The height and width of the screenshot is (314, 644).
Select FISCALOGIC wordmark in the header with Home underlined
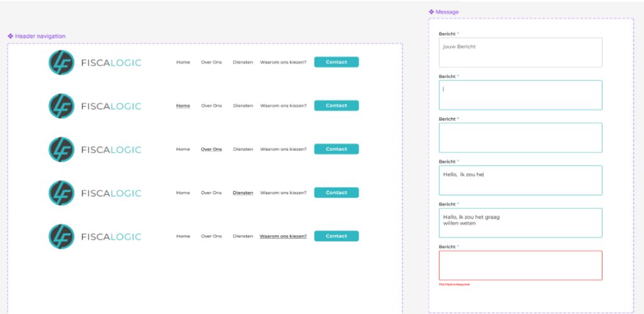point(111,106)
